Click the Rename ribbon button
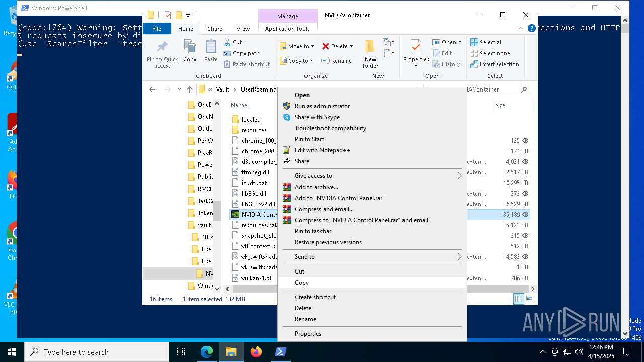The image size is (644, 362). (337, 61)
